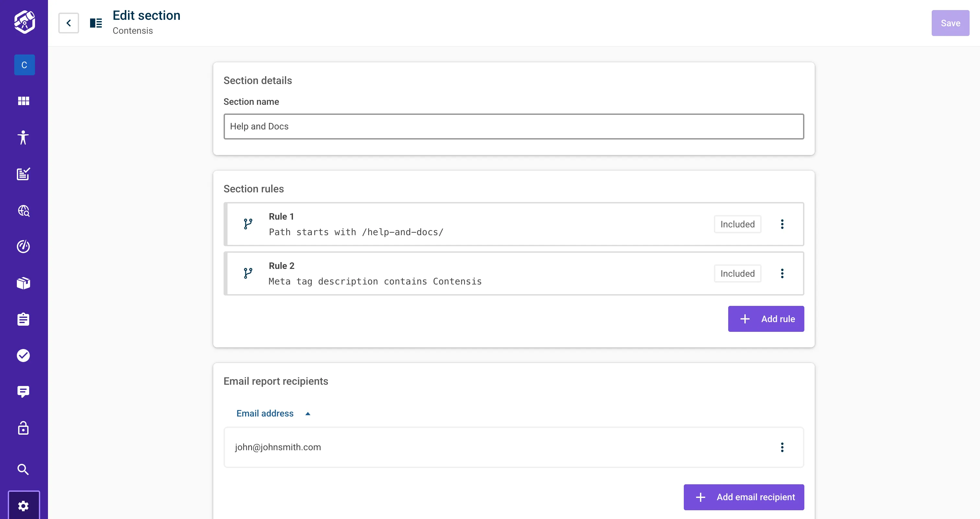Collapse the Email address sort arrow

point(308,414)
